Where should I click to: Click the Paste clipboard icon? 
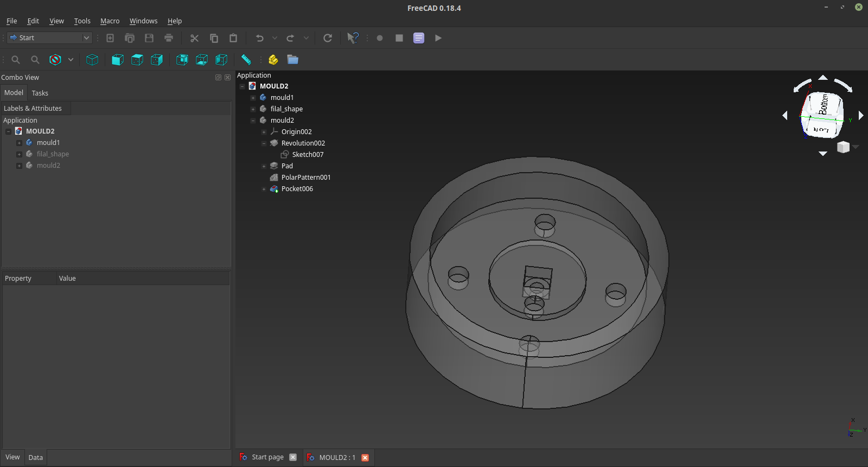(233, 38)
